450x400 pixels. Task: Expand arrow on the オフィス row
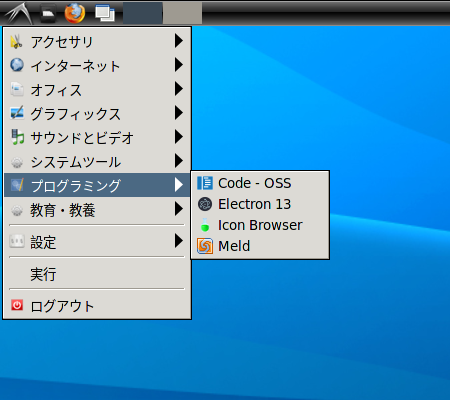tap(179, 88)
